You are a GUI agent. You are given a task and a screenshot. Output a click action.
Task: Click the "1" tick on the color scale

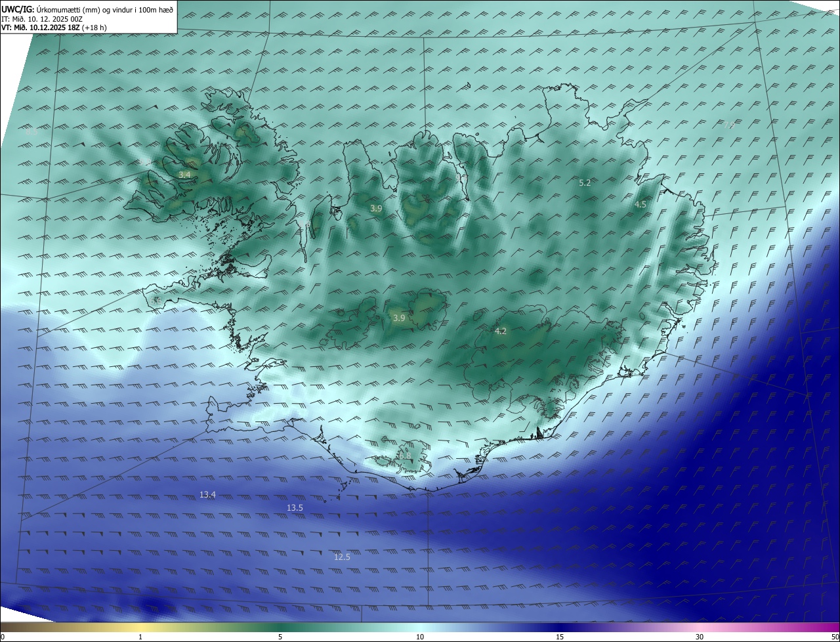140,637
